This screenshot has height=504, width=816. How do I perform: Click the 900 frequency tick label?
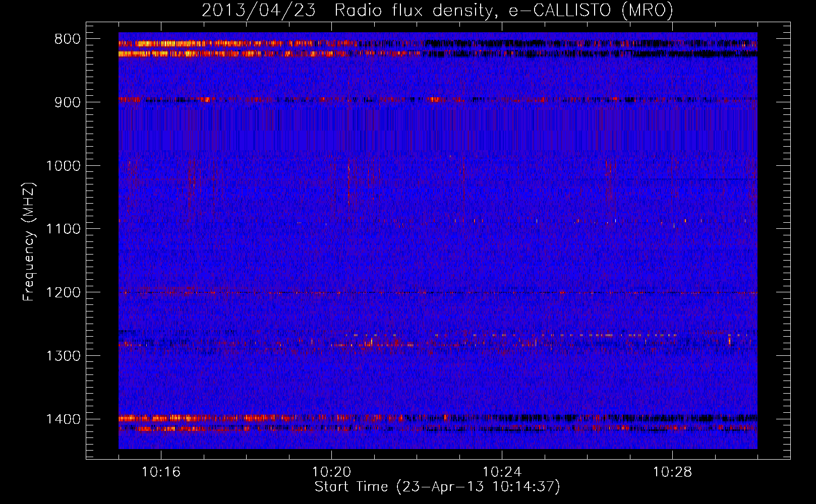[68, 102]
